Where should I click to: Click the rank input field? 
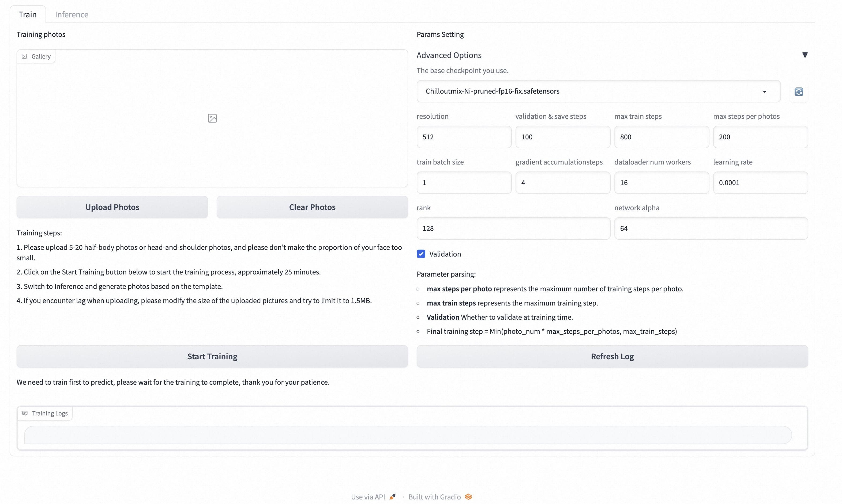click(x=513, y=228)
